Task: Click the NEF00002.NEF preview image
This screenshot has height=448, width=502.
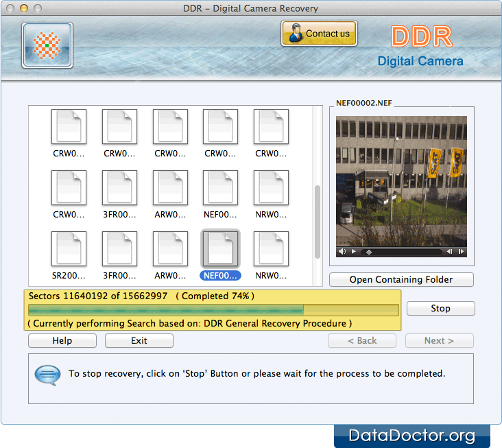Action: (401, 181)
